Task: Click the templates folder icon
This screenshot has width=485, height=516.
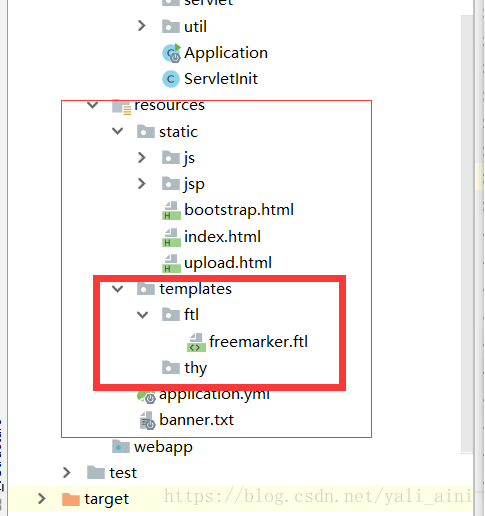Action: pyautogui.click(x=146, y=289)
